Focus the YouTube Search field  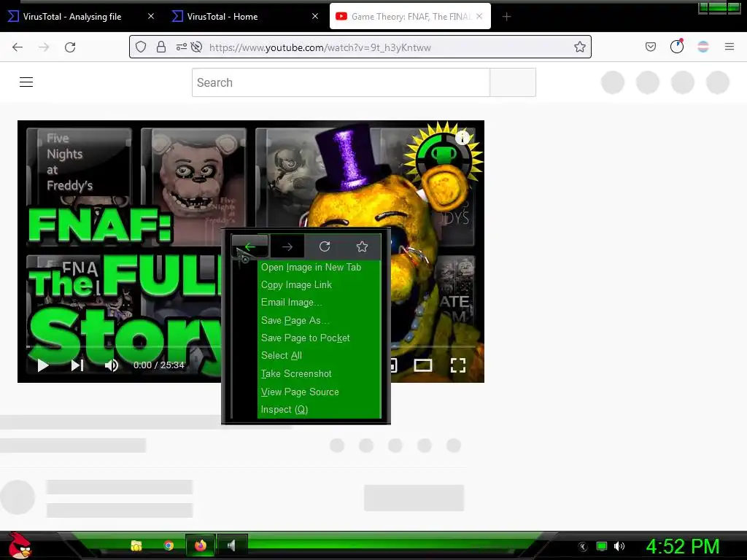[x=341, y=82]
